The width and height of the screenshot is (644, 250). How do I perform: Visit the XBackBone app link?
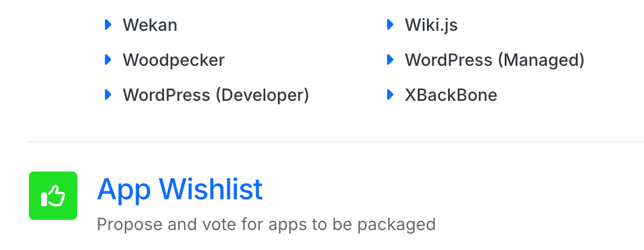click(x=451, y=95)
